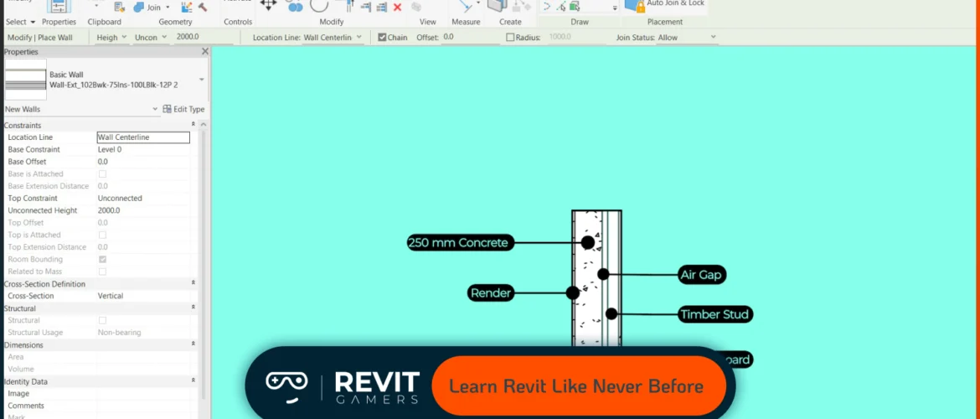The height and width of the screenshot is (419, 980).
Task: Click the Auto Join & Lock icon
Action: [634, 6]
